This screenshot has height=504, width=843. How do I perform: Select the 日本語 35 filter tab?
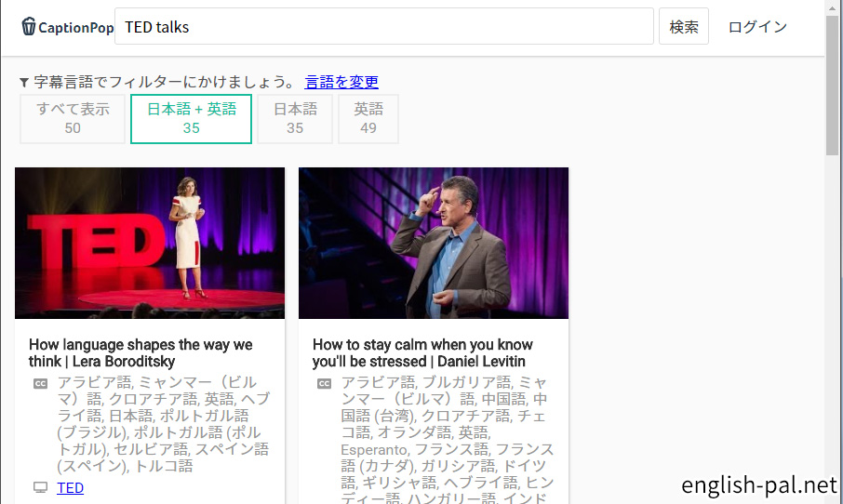click(295, 119)
